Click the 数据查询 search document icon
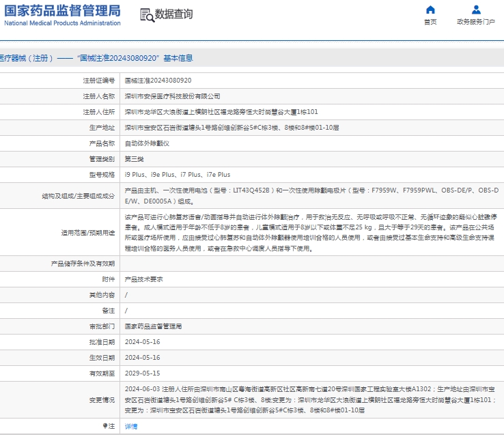This screenshot has height=439, width=504. pos(145,15)
